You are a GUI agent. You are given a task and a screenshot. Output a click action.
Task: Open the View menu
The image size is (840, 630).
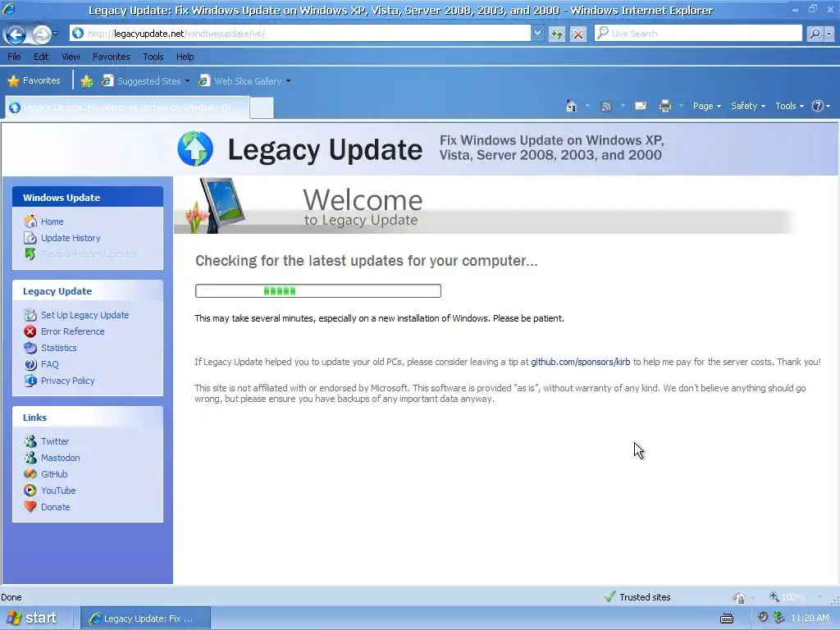71,57
